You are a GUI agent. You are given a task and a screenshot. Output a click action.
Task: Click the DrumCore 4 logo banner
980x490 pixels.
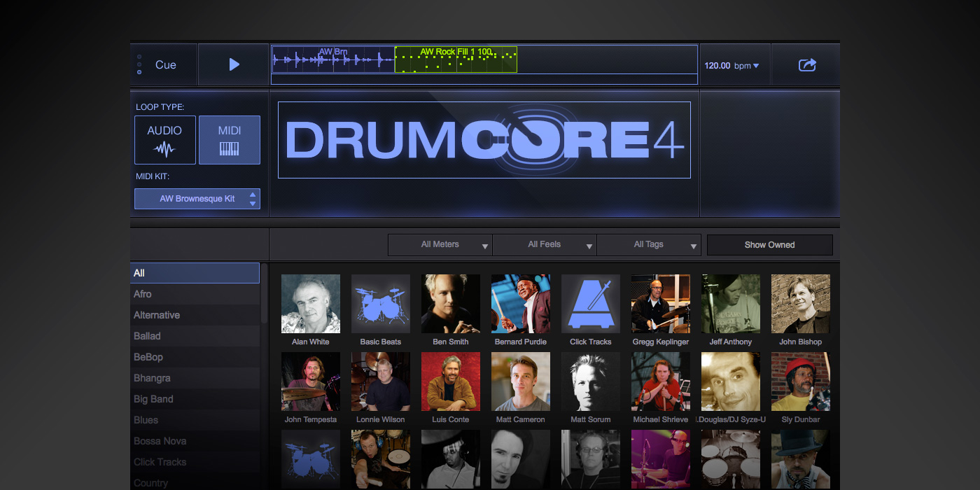[x=484, y=140]
